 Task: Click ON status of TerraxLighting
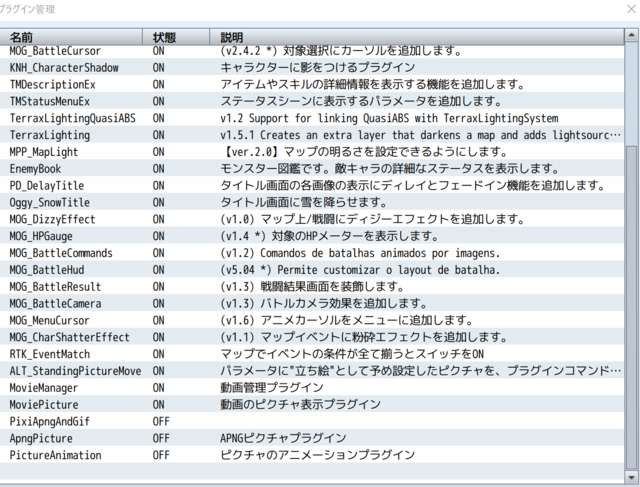click(158, 135)
